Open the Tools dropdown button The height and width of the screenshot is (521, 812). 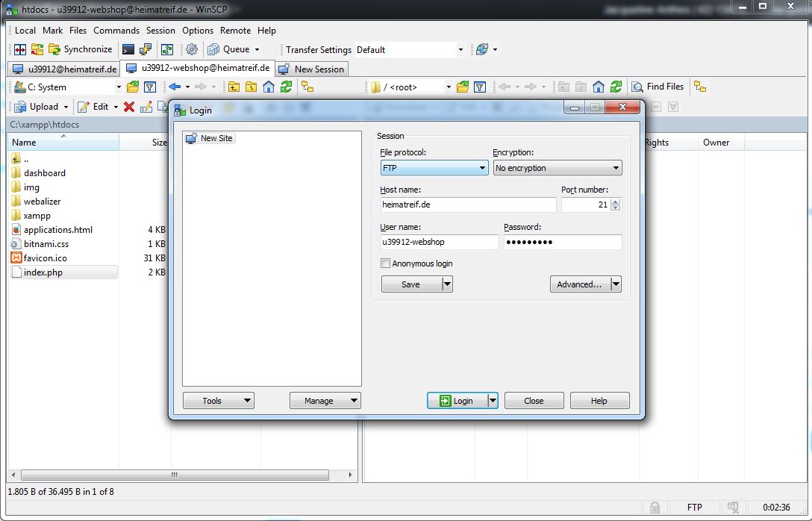pyautogui.click(x=219, y=401)
